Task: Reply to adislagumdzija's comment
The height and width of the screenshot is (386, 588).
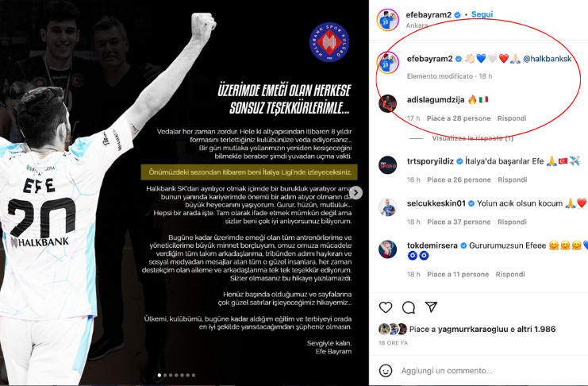Action: click(x=512, y=118)
